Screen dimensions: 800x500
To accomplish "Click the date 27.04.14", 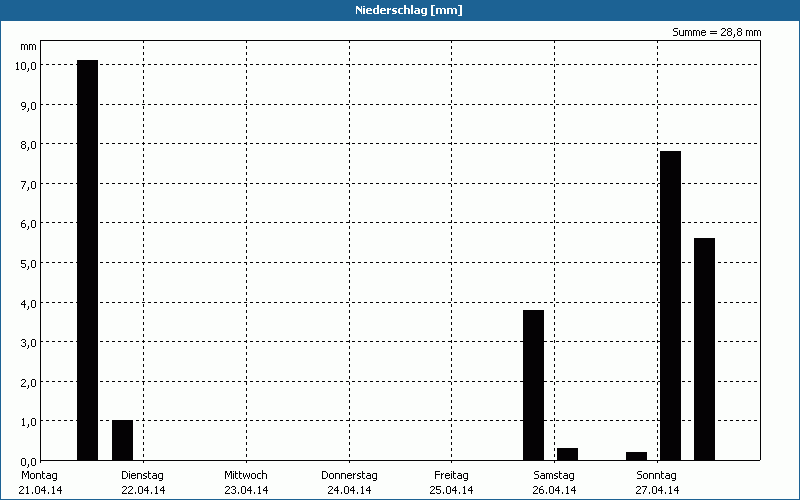I will click(x=658, y=490).
